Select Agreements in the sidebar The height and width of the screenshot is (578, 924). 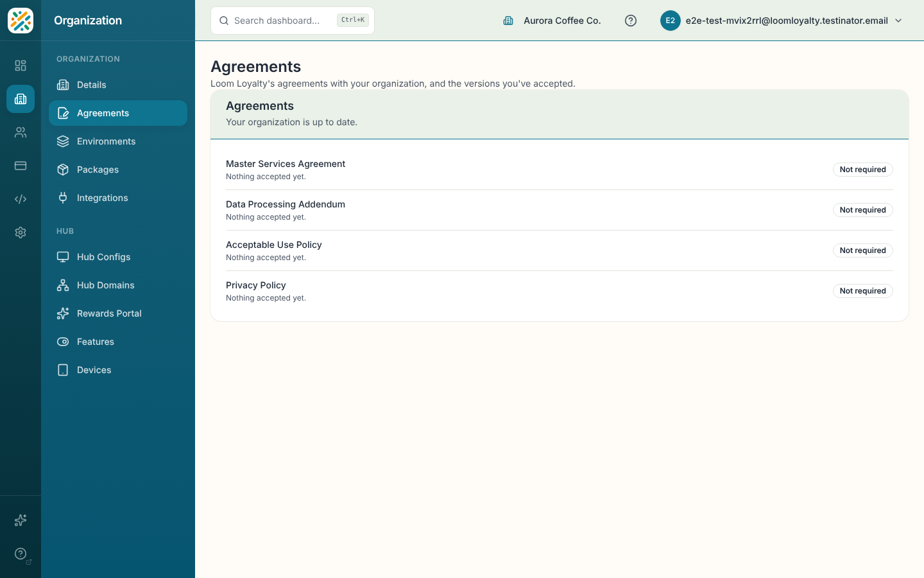(x=118, y=113)
